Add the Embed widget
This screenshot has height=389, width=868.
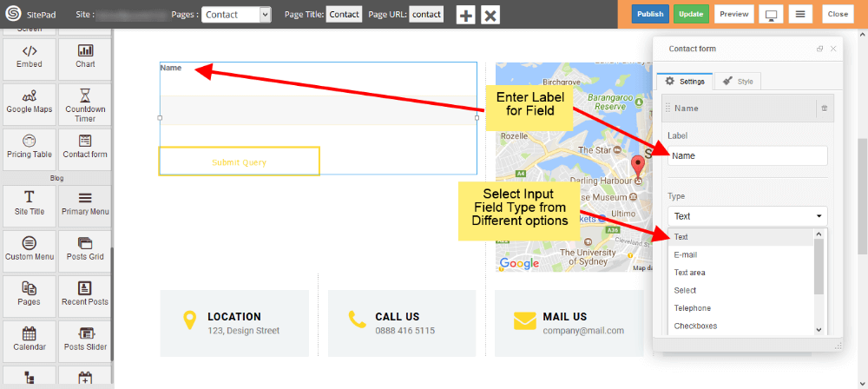pyautogui.click(x=29, y=59)
